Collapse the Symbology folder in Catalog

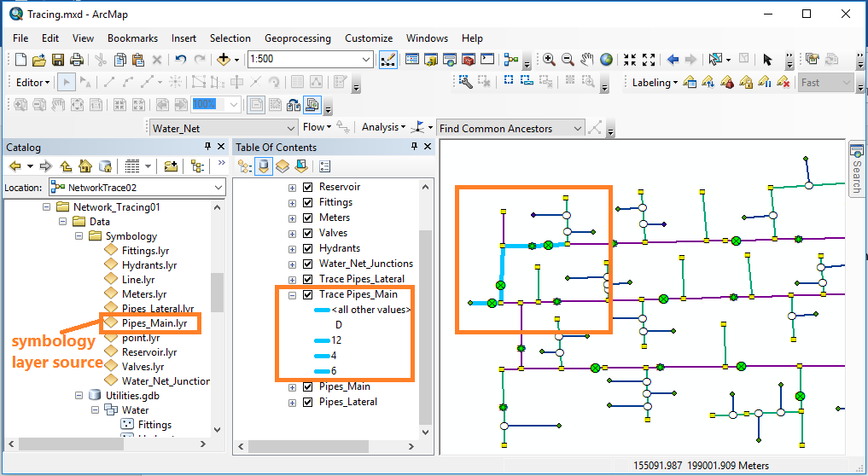click(79, 235)
